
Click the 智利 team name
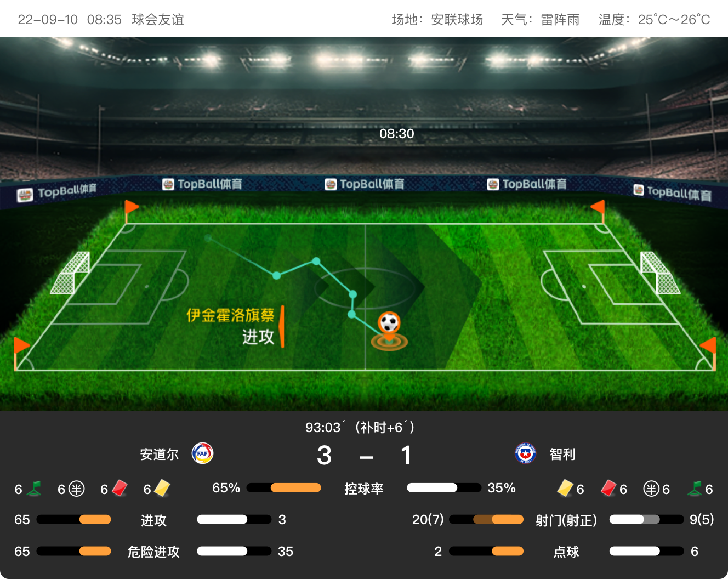[562, 454]
